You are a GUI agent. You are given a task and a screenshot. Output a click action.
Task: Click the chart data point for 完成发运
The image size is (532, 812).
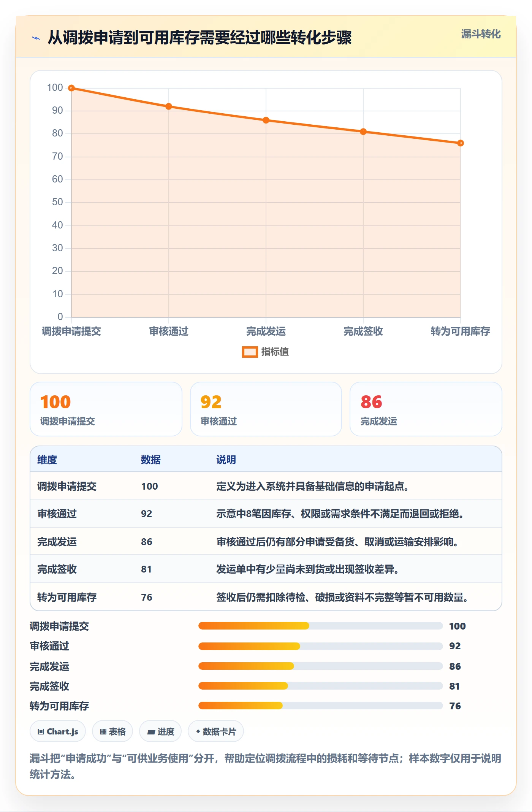(x=266, y=120)
